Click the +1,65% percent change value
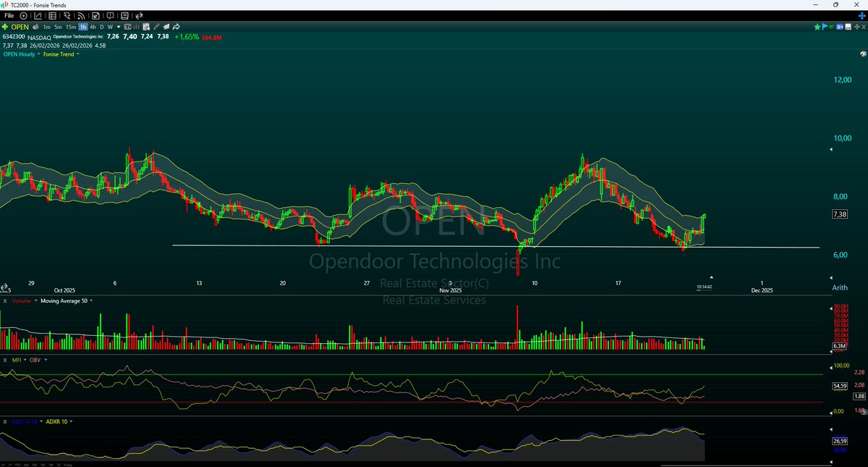The width and height of the screenshot is (868, 467). (187, 36)
